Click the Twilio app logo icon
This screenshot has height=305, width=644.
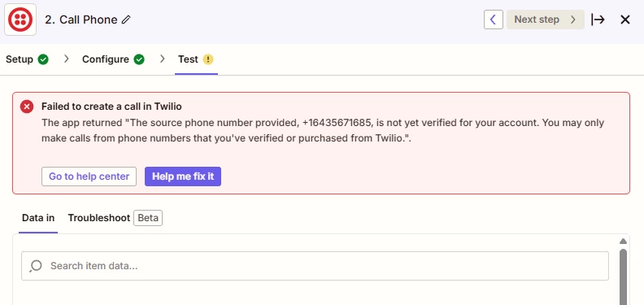(x=20, y=20)
